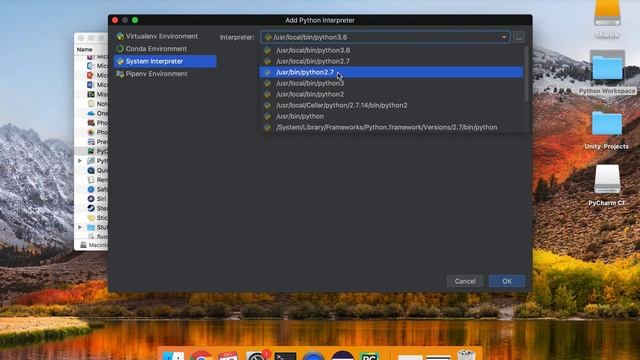The image size is (640, 360).
Task: Select the Notes app icon in Finder
Action: [x=91, y=104]
